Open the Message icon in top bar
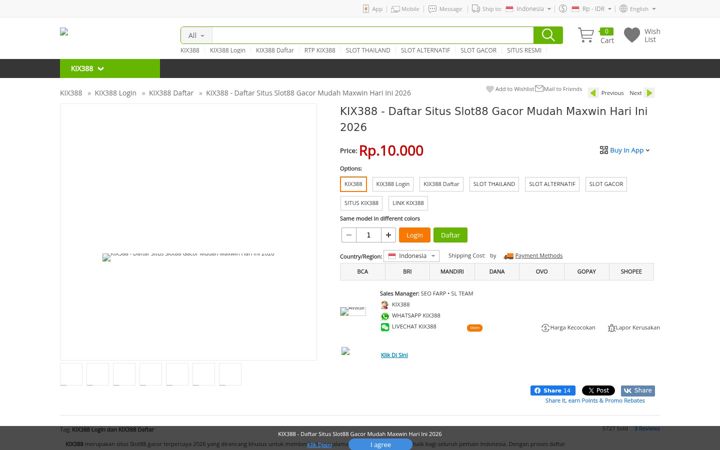Viewport: 720px width, 450px height. (x=432, y=9)
